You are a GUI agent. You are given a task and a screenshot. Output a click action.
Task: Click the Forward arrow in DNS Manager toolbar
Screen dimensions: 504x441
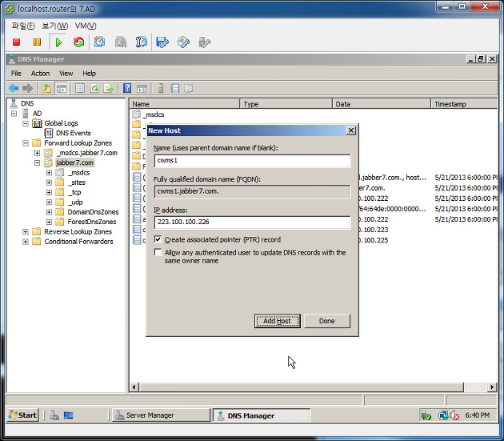tap(28, 88)
